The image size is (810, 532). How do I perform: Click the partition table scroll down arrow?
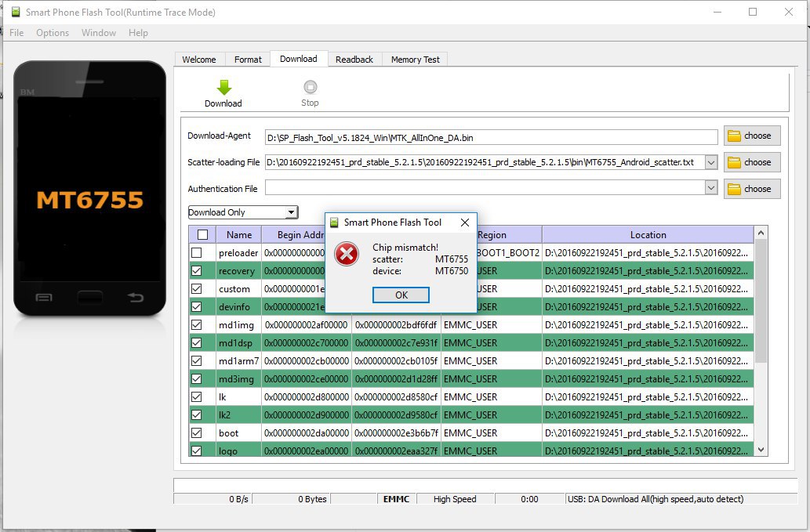pyautogui.click(x=761, y=450)
